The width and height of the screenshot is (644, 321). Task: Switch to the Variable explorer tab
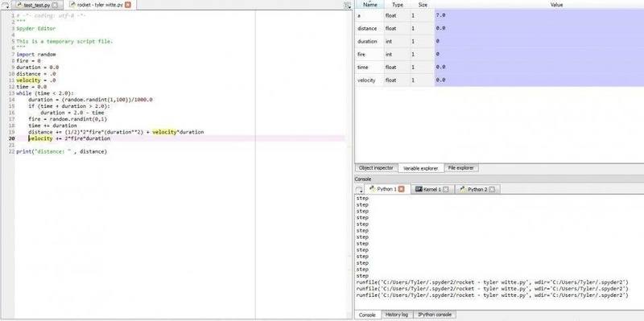tap(420, 168)
